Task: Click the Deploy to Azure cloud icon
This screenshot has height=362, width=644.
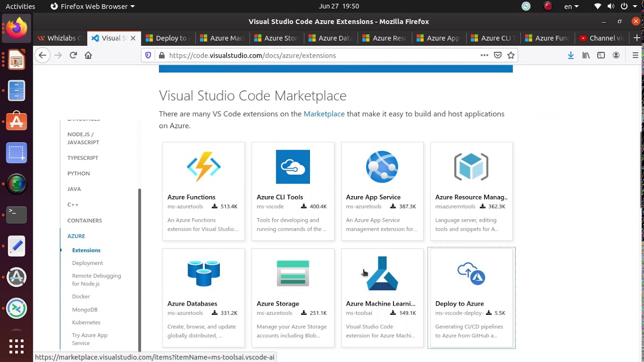Action: pos(471,274)
